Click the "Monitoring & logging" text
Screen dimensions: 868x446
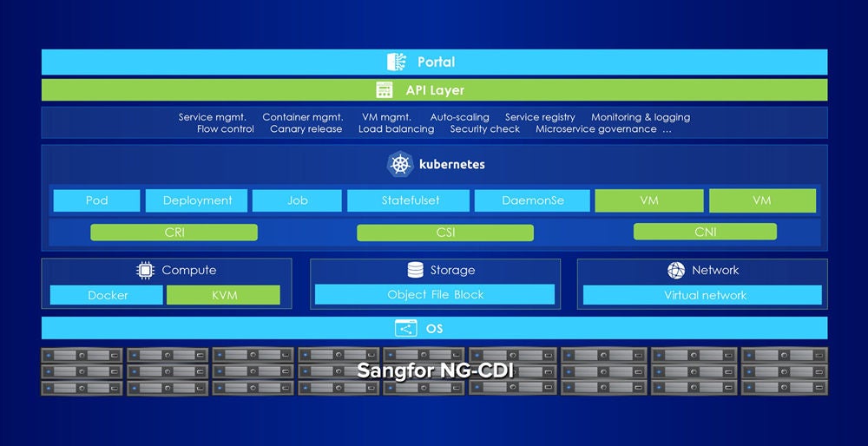[x=641, y=117]
